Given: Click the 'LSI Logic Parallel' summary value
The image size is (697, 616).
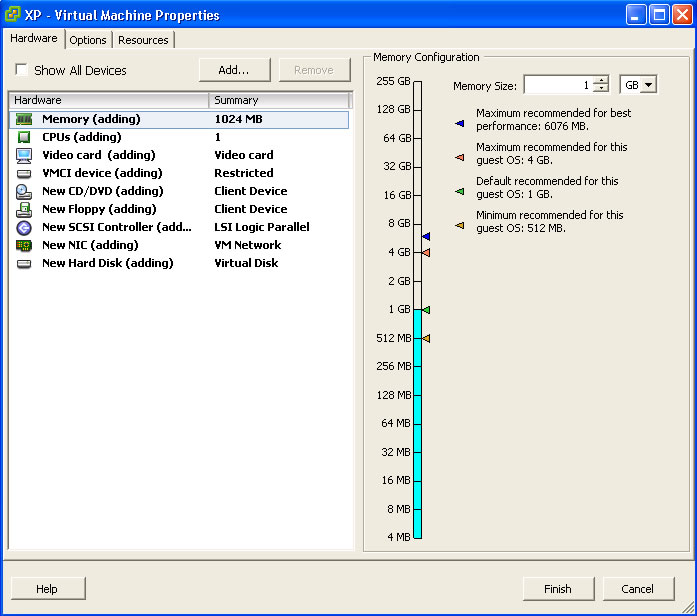Looking at the screenshot, I should coord(262,227).
